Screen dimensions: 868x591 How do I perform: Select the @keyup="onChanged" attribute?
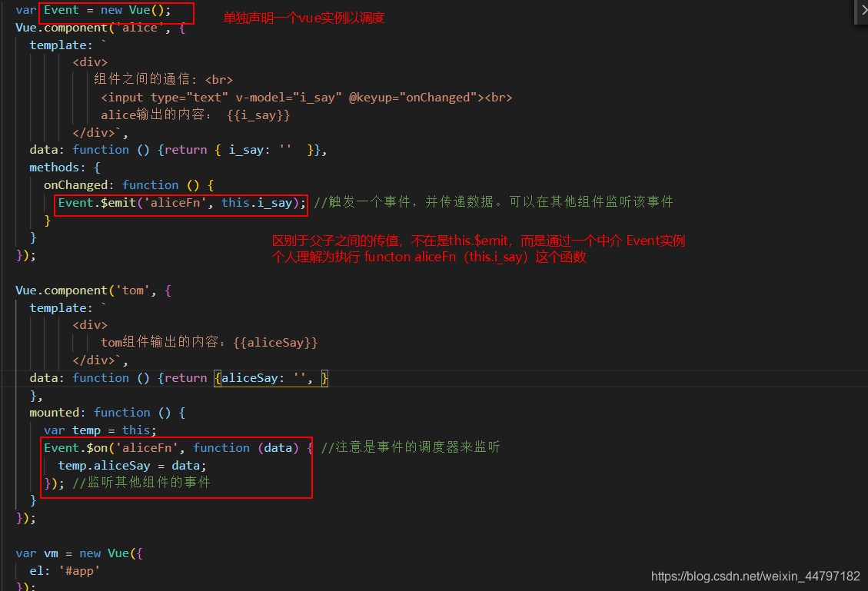point(413,98)
